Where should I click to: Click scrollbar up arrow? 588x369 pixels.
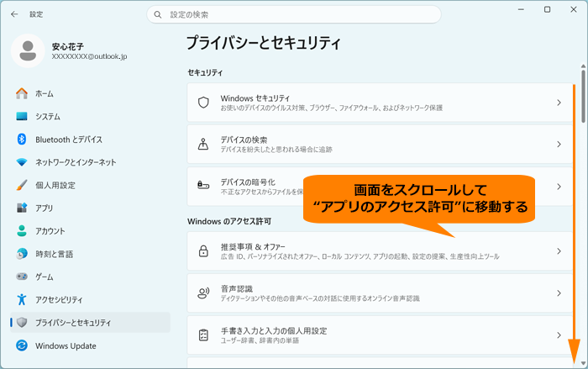coord(583,66)
